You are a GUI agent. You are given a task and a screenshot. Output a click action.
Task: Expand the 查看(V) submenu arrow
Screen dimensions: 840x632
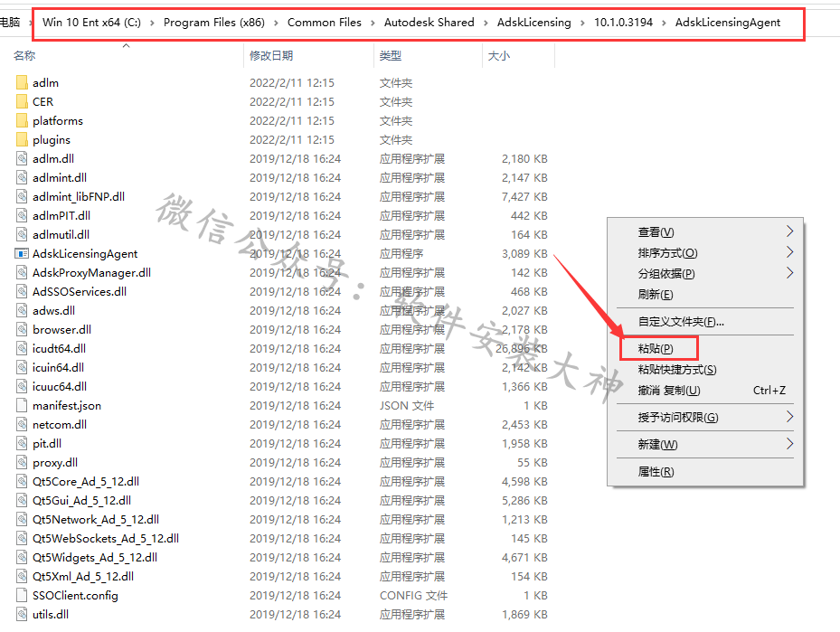point(789,231)
